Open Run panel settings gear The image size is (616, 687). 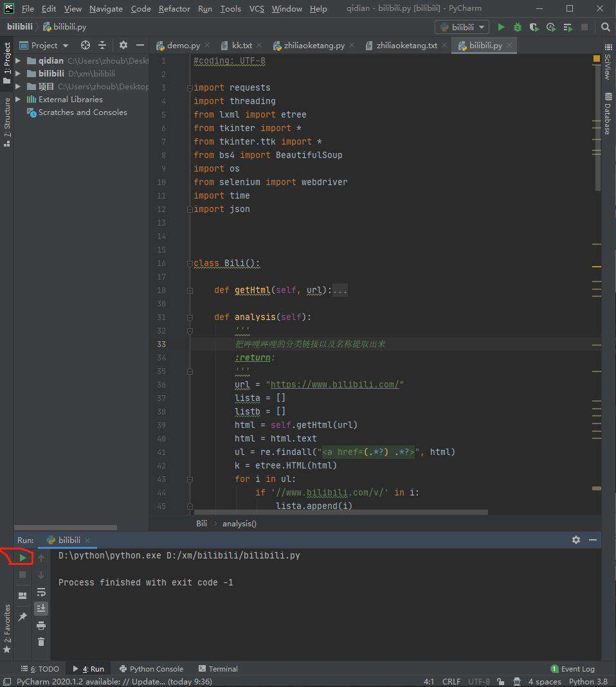(576, 540)
